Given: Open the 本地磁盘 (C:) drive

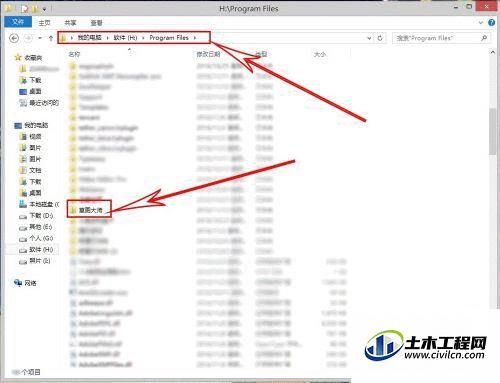Looking at the screenshot, I should click(x=44, y=204).
